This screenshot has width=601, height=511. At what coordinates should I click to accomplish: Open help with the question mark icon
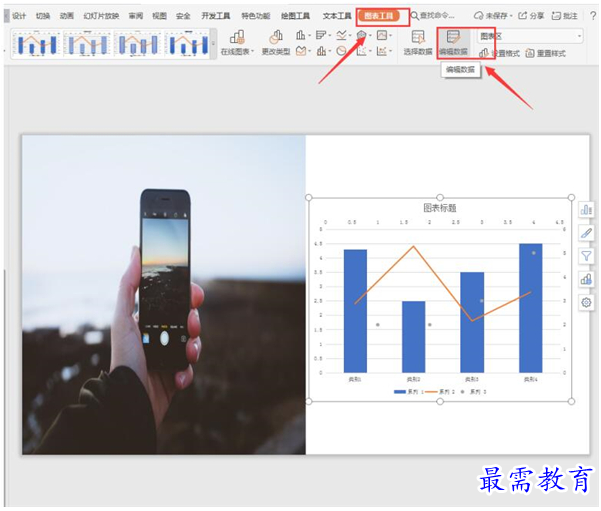[x=593, y=16]
